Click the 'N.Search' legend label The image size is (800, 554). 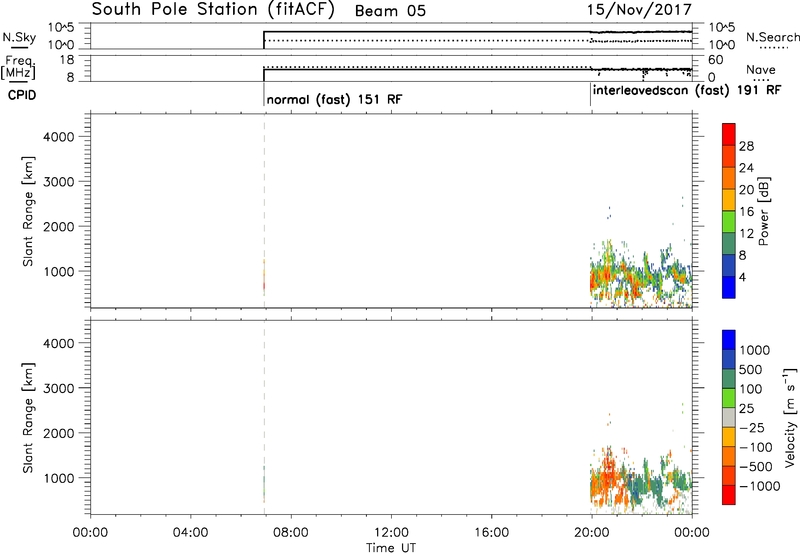point(772,37)
